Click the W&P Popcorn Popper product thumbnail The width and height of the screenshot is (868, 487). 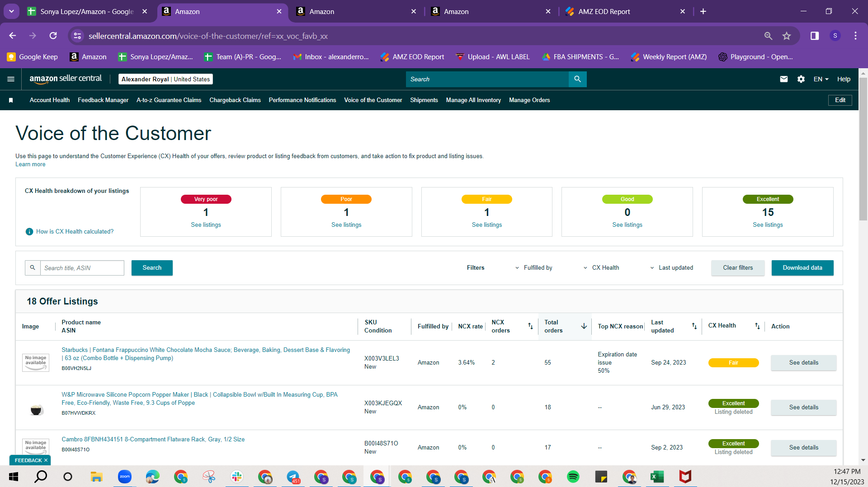click(36, 409)
